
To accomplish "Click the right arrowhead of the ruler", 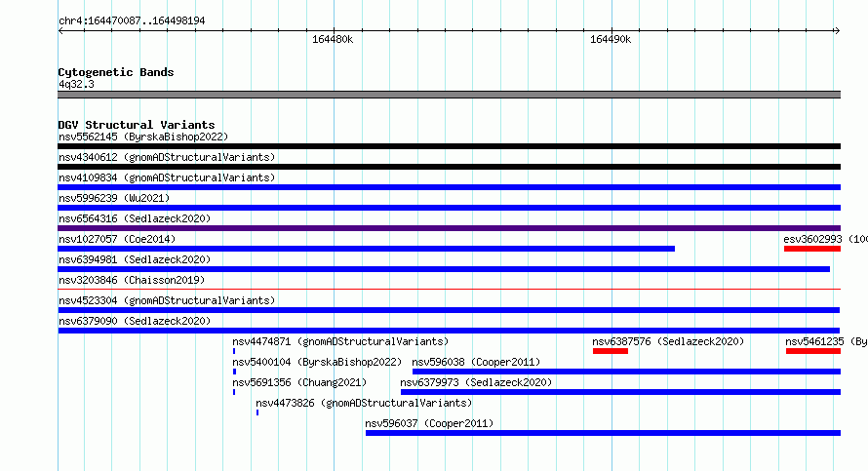I will point(837,31).
